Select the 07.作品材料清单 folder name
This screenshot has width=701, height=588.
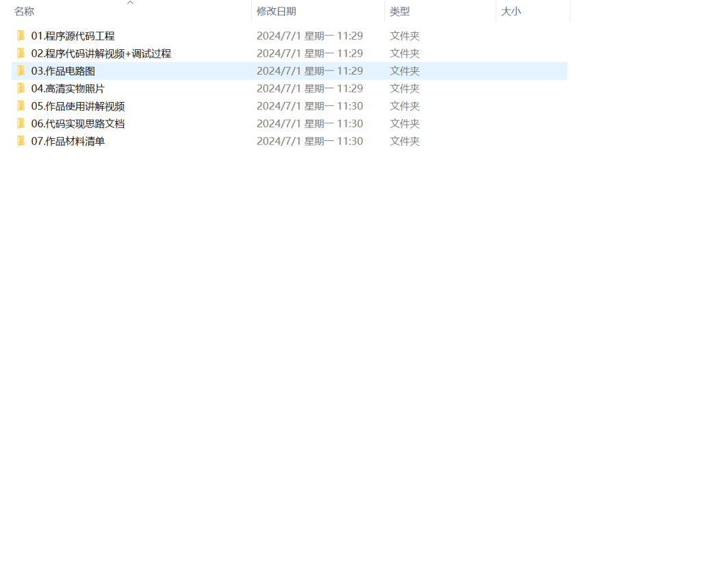69,141
